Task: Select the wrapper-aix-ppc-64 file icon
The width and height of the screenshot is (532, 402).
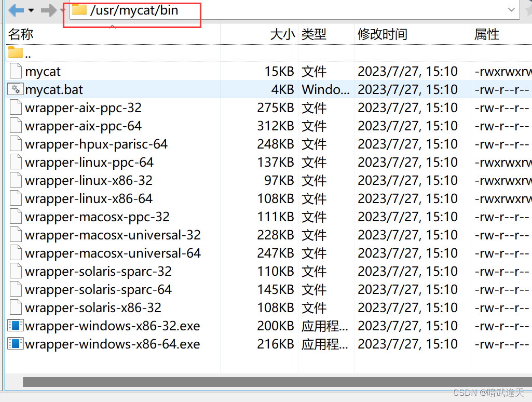Action: 16,125
